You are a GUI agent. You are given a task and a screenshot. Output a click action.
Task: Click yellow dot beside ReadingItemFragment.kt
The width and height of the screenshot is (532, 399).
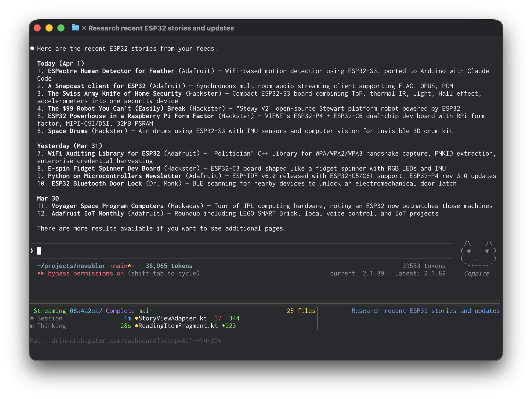coord(137,326)
